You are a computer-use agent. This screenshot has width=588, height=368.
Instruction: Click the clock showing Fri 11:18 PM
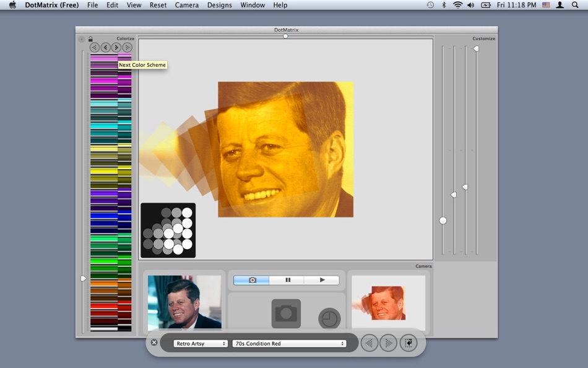click(516, 5)
